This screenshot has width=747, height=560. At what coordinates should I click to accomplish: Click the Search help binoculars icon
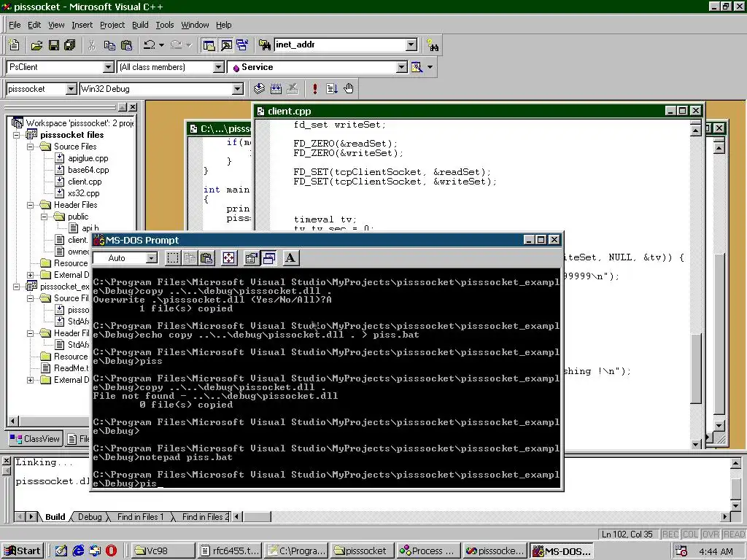[x=433, y=45]
